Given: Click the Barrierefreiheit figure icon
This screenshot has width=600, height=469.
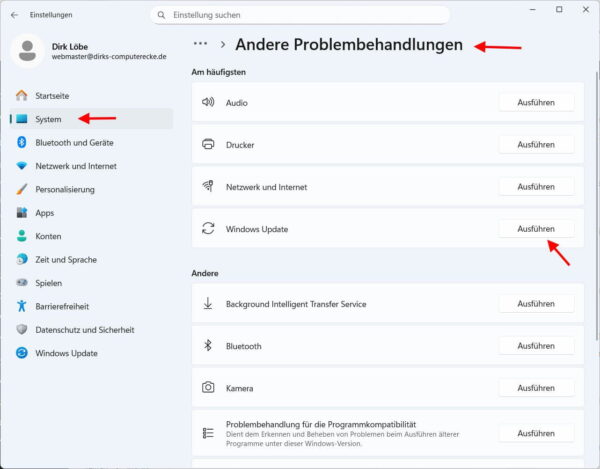Looking at the screenshot, I should tap(22, 306).
